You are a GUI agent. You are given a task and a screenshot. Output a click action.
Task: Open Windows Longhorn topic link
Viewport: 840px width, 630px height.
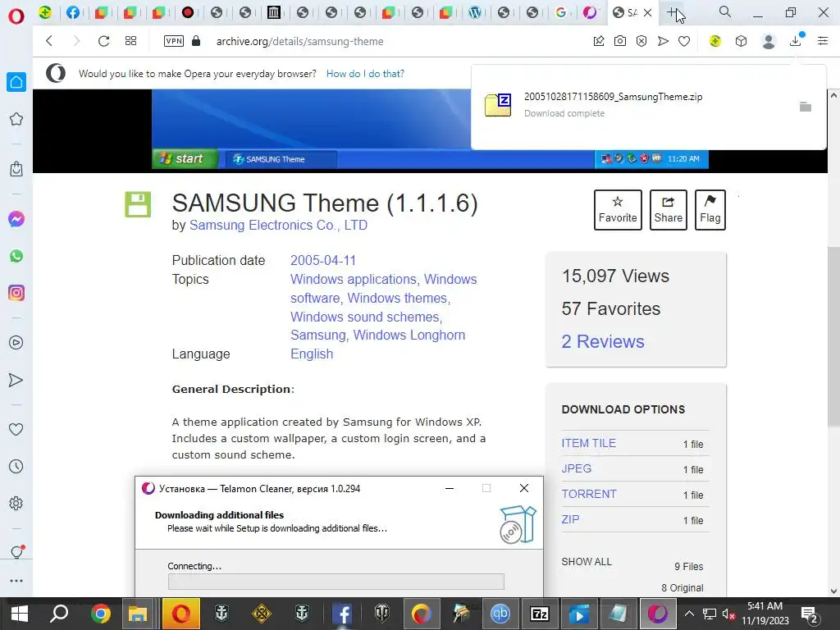(409, 335)
